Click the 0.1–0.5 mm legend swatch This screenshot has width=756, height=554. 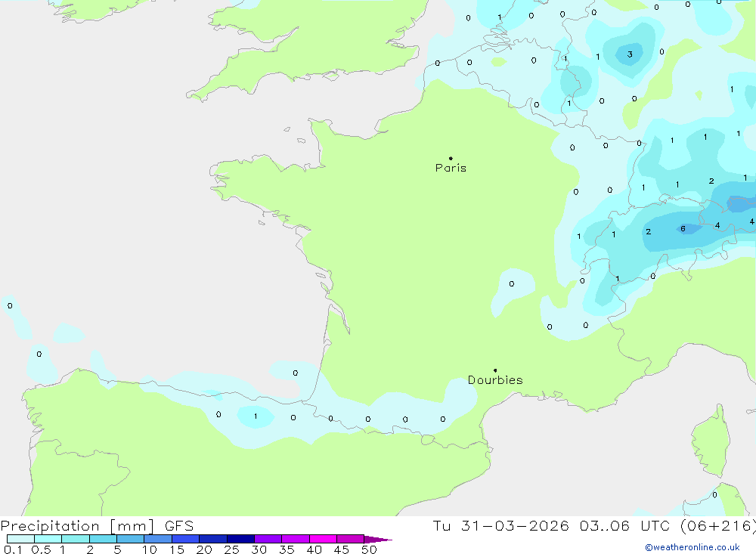point(20,539)
